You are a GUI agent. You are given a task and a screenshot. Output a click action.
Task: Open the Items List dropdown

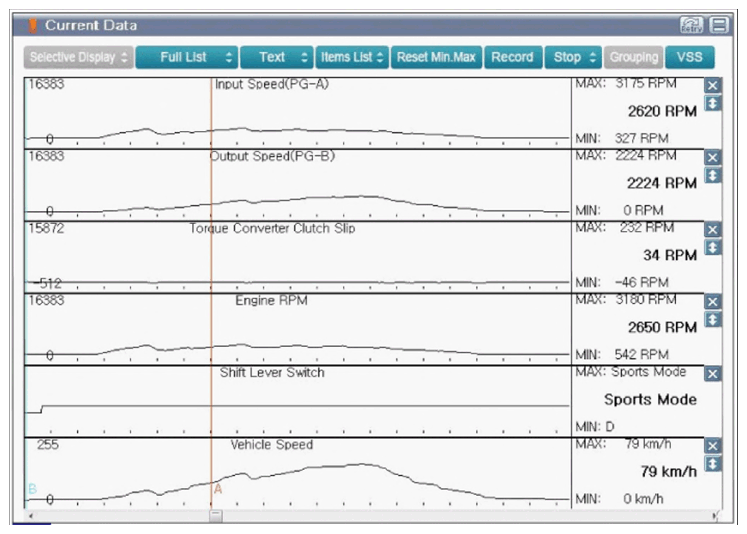[352, 58]
